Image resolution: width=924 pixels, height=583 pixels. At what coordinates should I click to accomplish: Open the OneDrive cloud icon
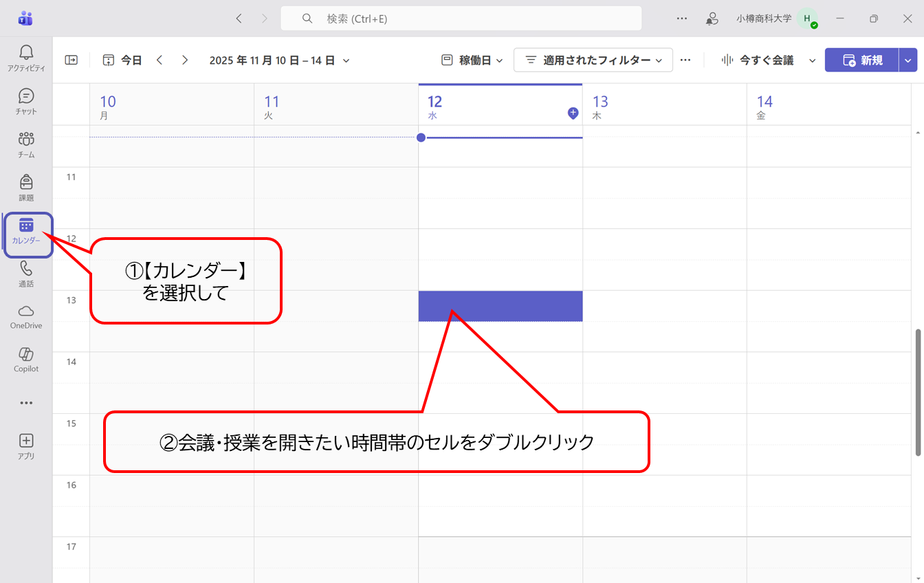tap(26, 316)
